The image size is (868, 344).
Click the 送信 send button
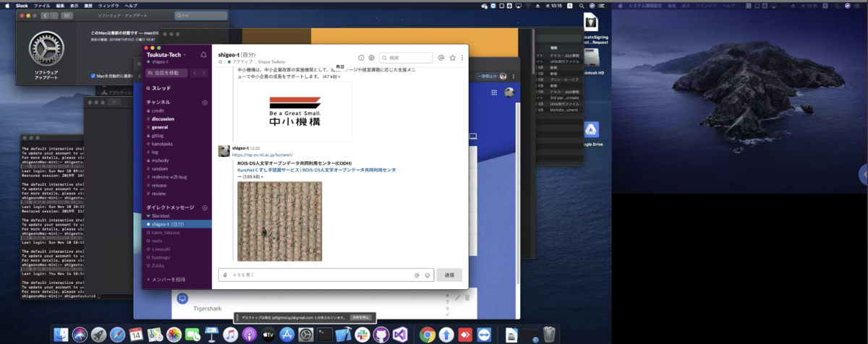tap(449, 275)
